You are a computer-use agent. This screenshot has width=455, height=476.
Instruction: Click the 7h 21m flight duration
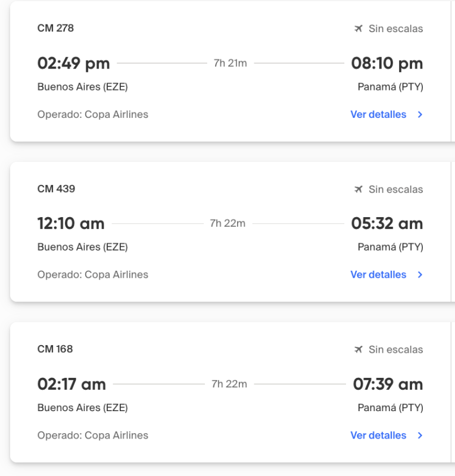click(230, 63)
